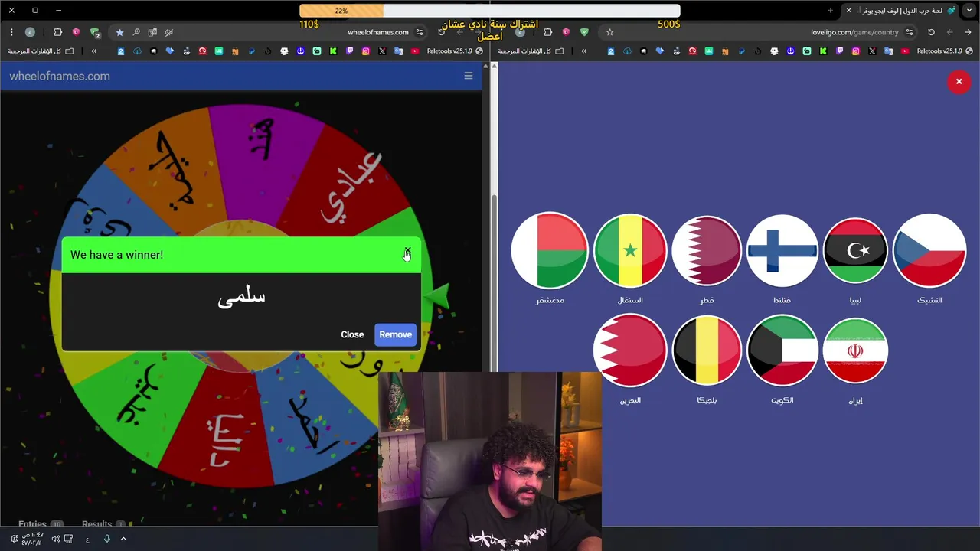
Task: Click the Close button in winner dialog
Action: (x=352, y=334)
